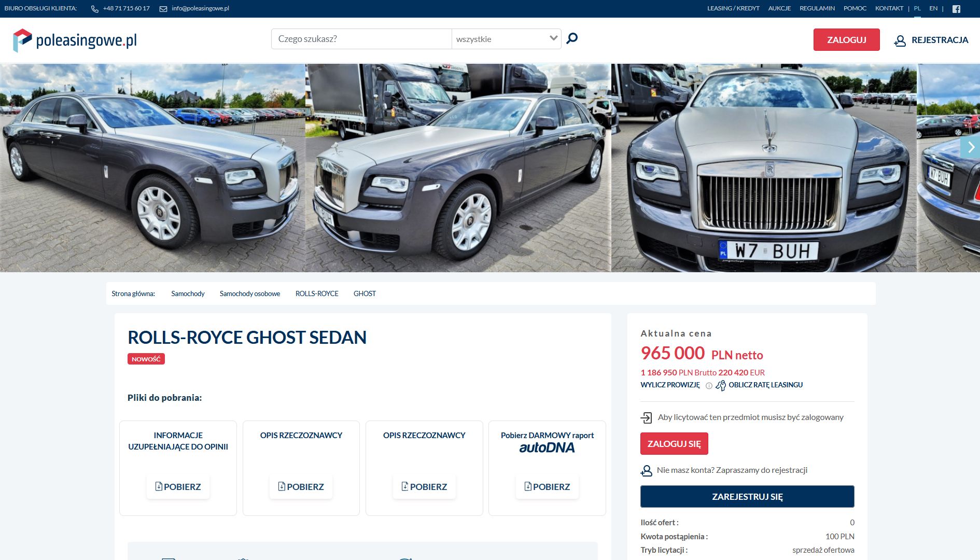Click the '100 PLN' bid increment value
980x560 pixels.
839,537
